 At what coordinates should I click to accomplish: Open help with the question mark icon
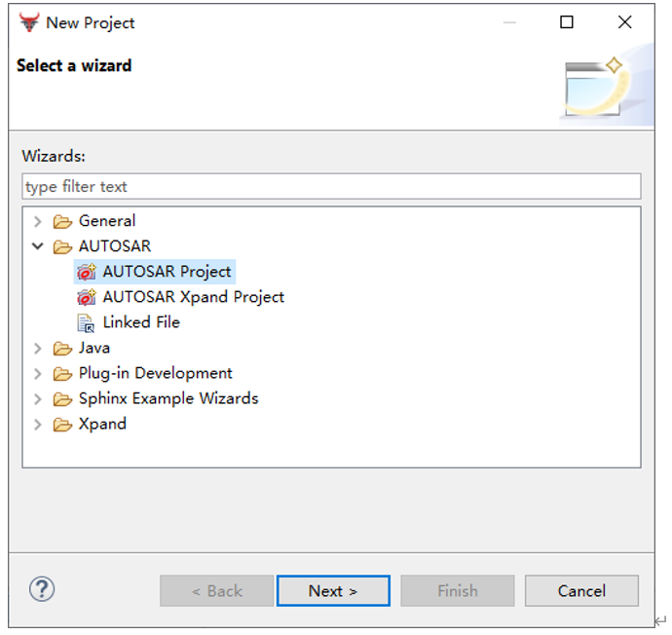point(42,588)
